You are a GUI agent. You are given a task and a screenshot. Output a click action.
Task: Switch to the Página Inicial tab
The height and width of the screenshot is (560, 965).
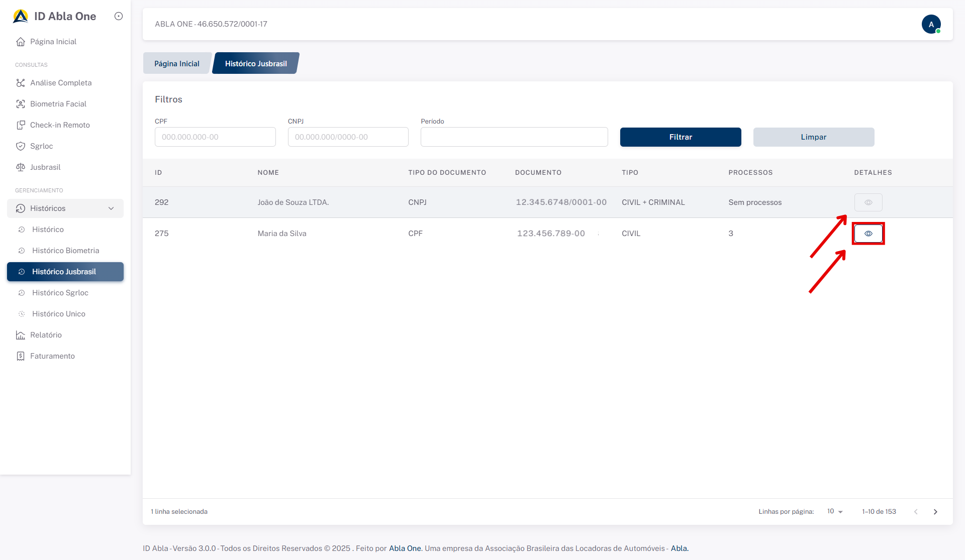(x=176, y=64)
